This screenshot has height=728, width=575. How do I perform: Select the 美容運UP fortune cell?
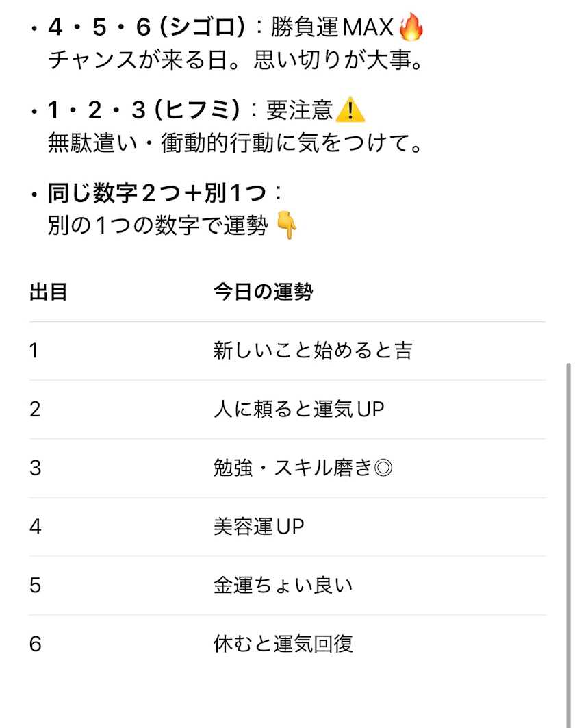click(258, 527)
